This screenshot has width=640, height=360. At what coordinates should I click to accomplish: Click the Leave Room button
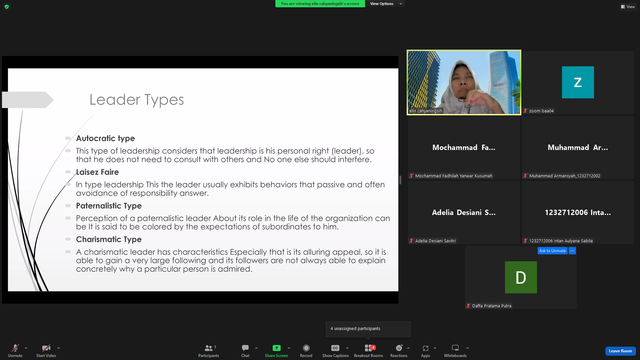tap(620, 351)
